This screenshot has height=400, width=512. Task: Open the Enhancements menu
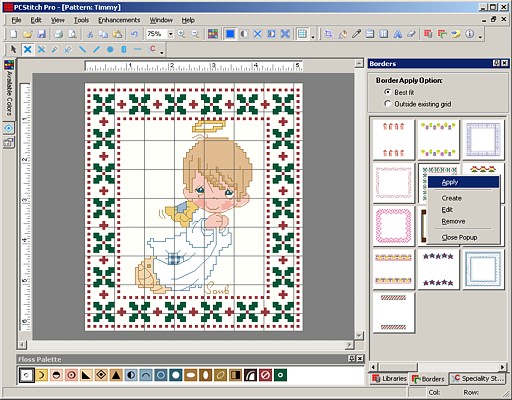point(119,20)
